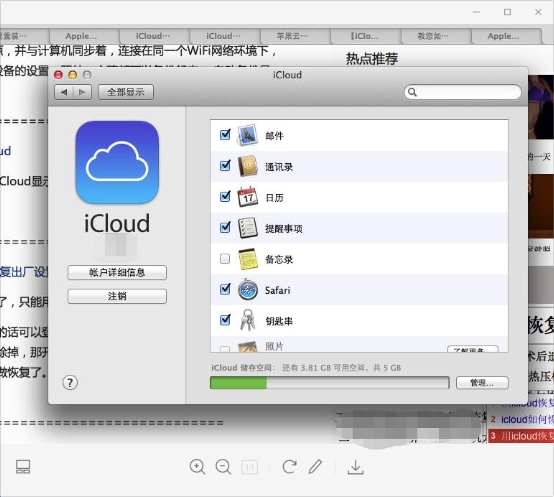Screen dimensions: 554x497
Task: Click the zoom in magnifier icon
Action: coord(197,467)
